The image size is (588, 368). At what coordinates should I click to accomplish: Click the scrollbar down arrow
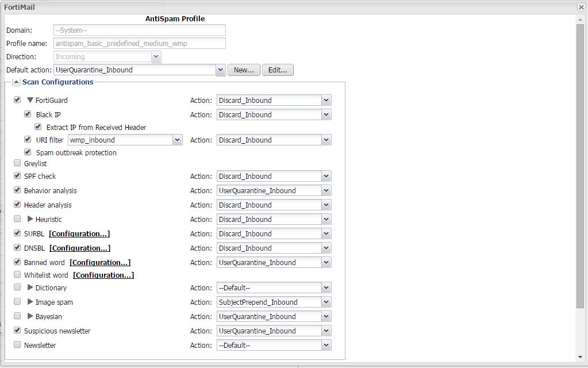[580, 357]
